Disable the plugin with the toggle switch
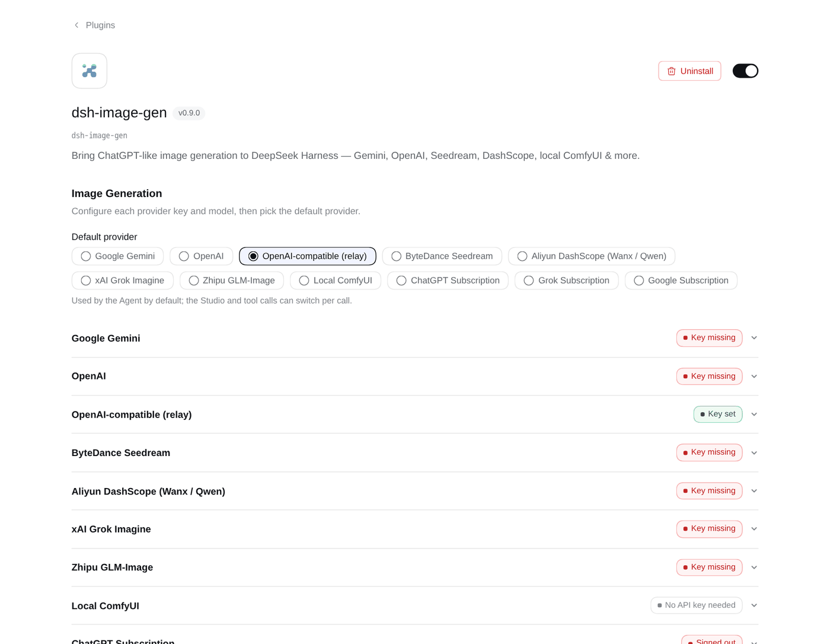The width and height of the screenshot is (830, 644). (x=745, y=71)
